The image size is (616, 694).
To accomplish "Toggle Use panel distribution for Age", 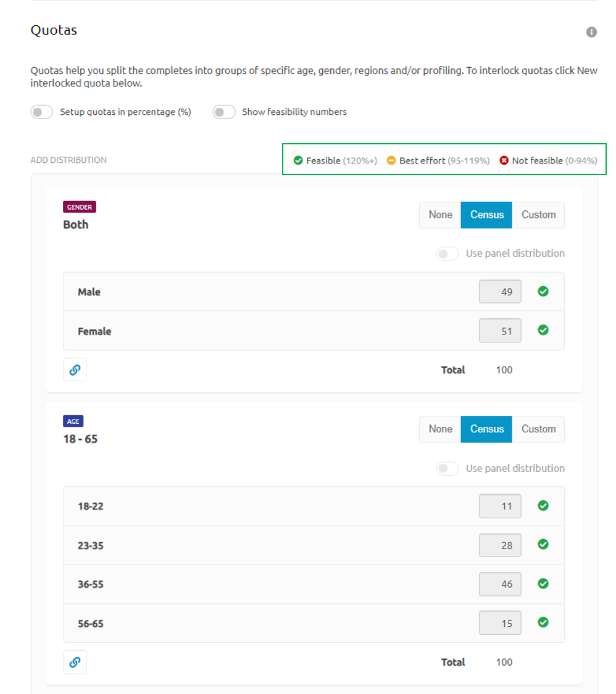I will pyautogui.click(x=447, y=468).
